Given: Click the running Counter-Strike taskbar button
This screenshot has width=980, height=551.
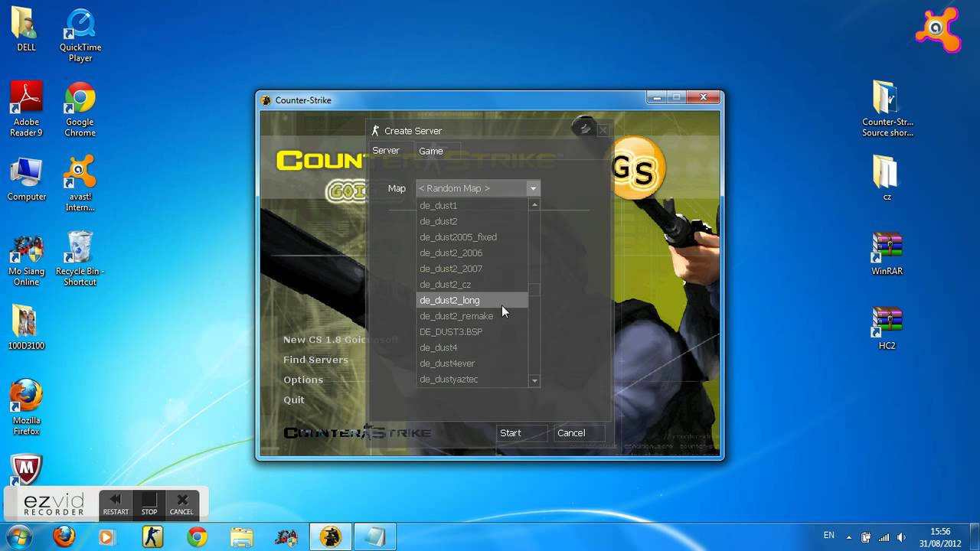Looking at the screenshot, I should point(331,537).
